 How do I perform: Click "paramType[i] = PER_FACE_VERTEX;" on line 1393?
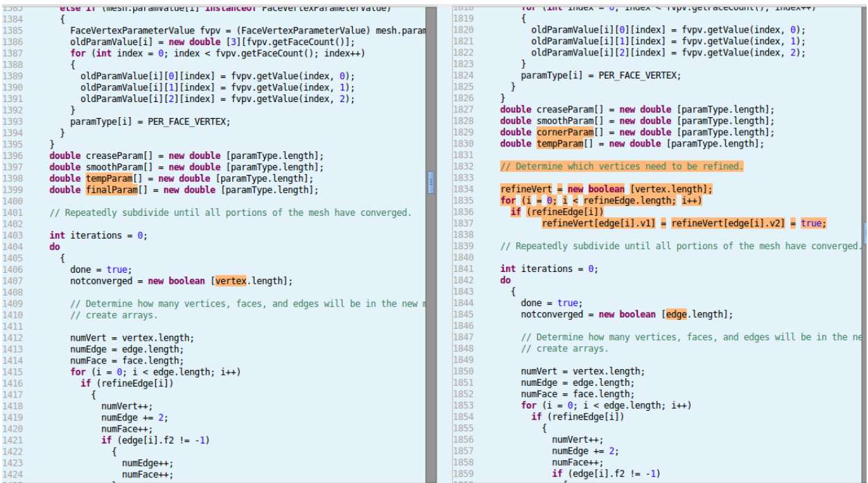tap(150, 121)
